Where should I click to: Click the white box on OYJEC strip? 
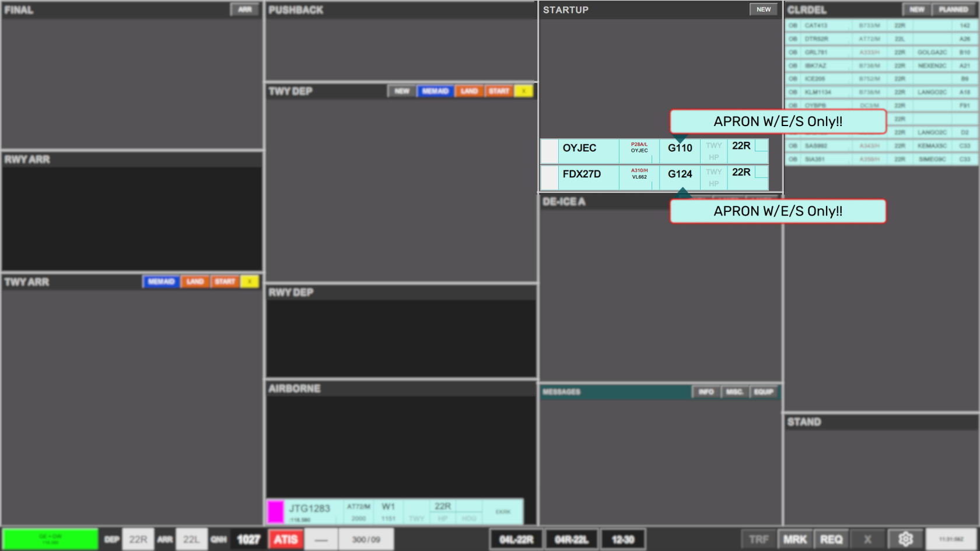(549, 151)
